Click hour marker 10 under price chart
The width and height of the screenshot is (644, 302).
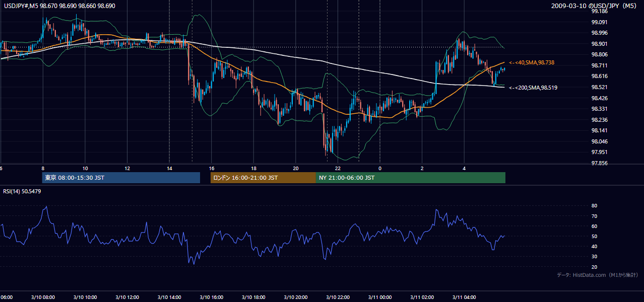click(85, 168)
